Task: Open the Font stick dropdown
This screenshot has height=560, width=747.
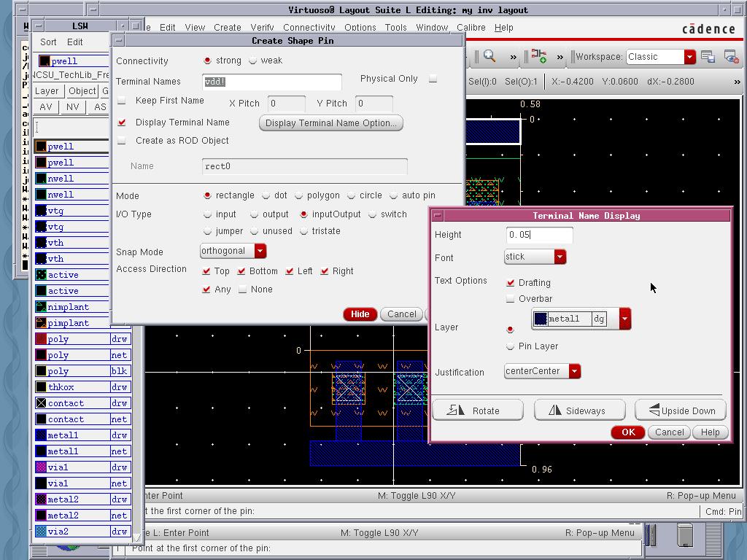Action: tap(560, 257)
